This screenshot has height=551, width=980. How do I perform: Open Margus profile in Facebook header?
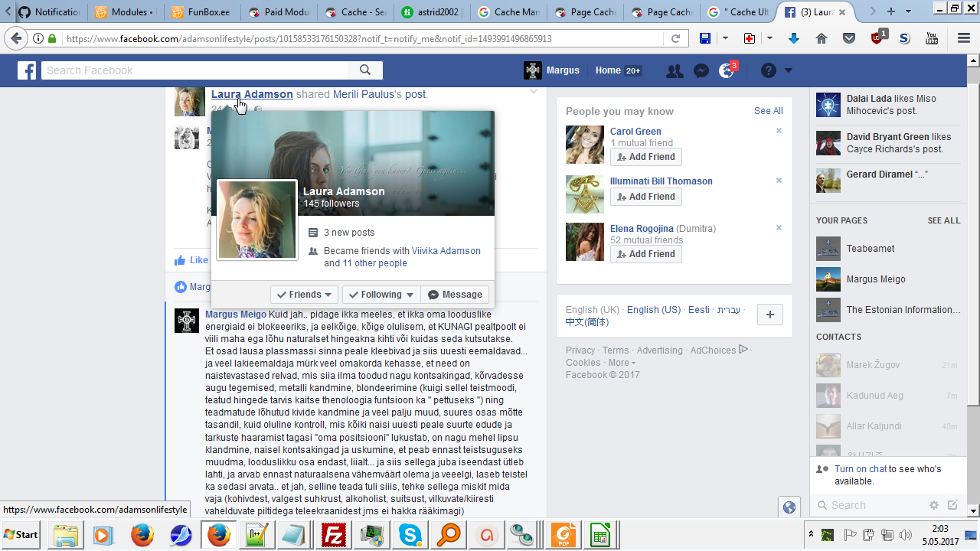(x=552, y=70)
